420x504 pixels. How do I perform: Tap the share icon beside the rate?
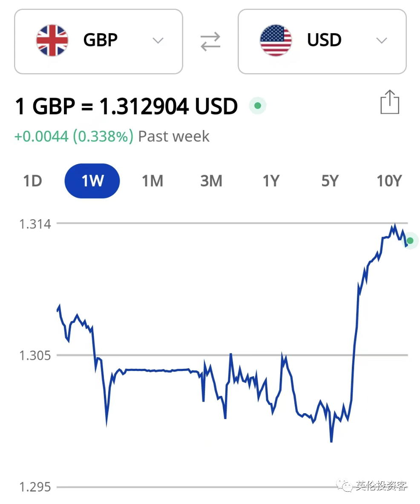[x=389, y=102]
